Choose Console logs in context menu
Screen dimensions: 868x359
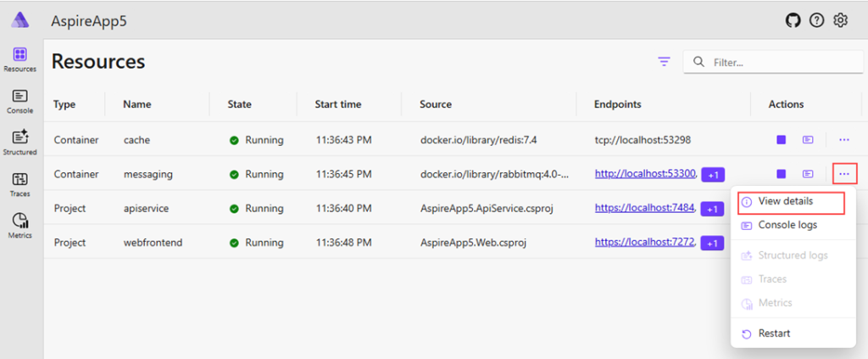pos(787,226)
